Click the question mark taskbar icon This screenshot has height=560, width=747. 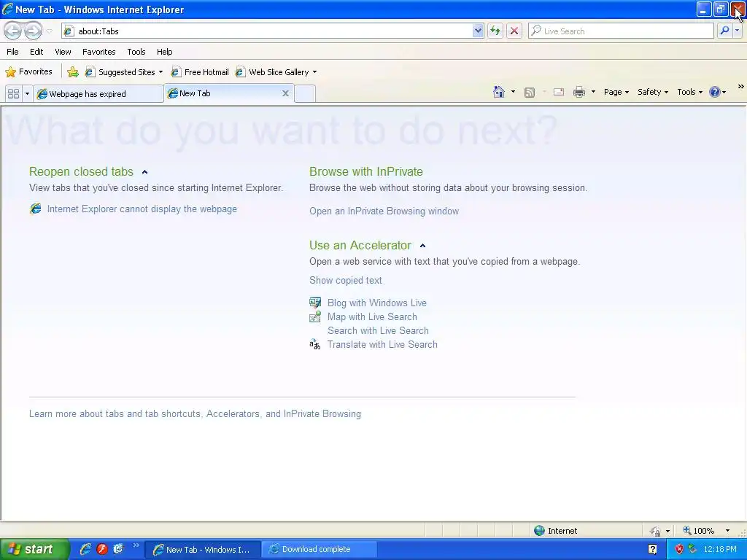(x=652, y=549)
